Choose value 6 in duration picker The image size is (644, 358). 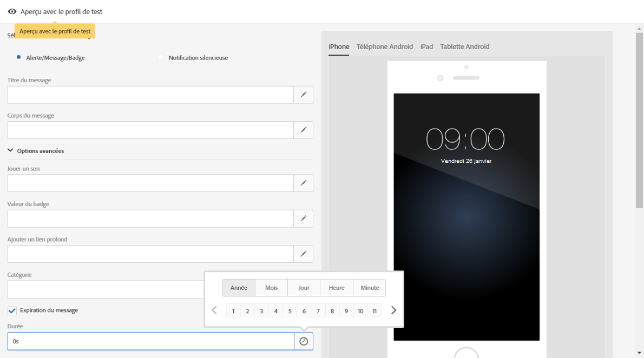(304, 311)
